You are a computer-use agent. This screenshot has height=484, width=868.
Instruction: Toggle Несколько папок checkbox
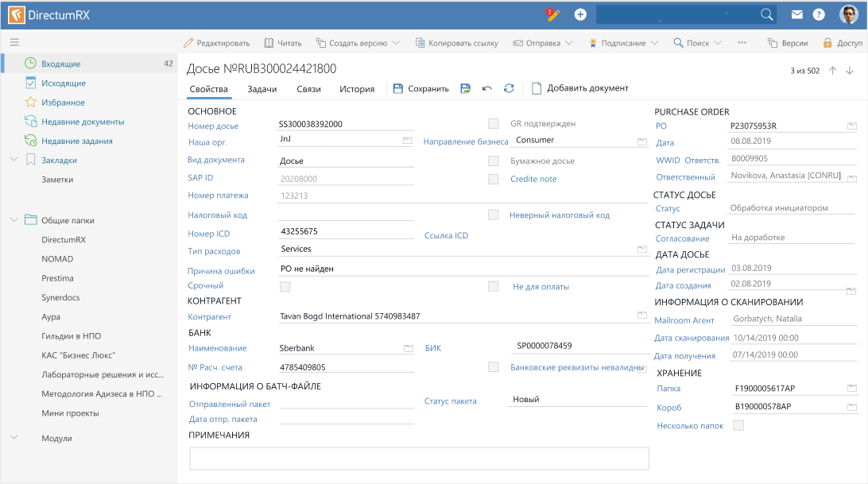pyautogui.click(x=738, y=425)
